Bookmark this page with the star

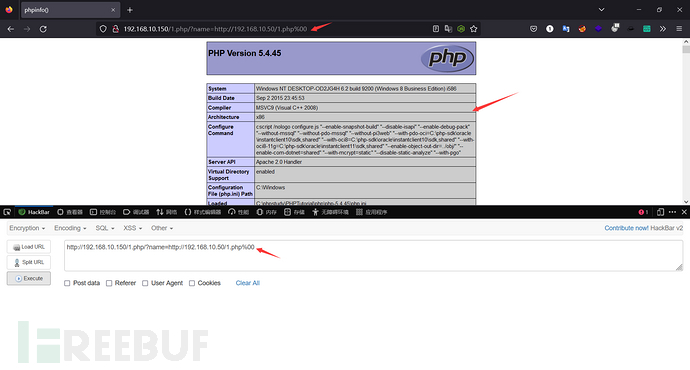coord(473,29)
